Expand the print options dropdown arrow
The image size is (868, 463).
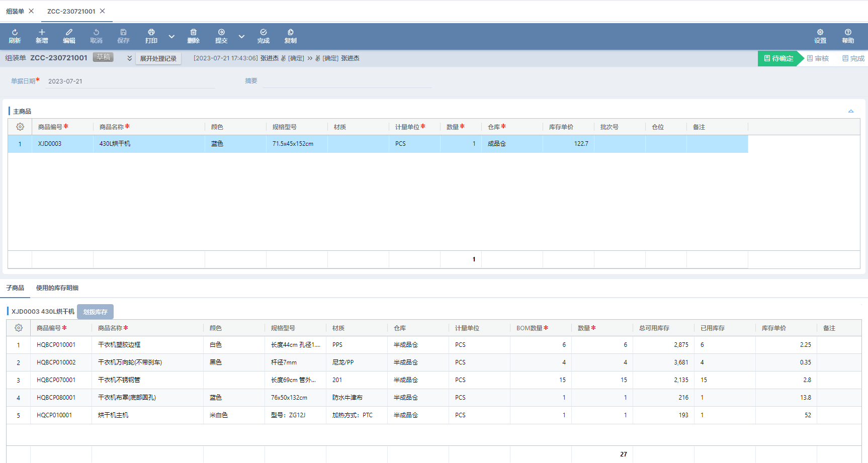tap(171, 36)
